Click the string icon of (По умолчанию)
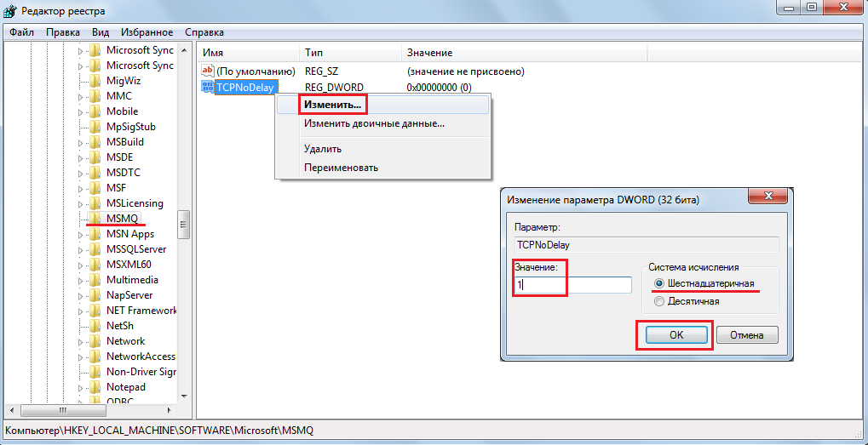 tap(208, 71)
